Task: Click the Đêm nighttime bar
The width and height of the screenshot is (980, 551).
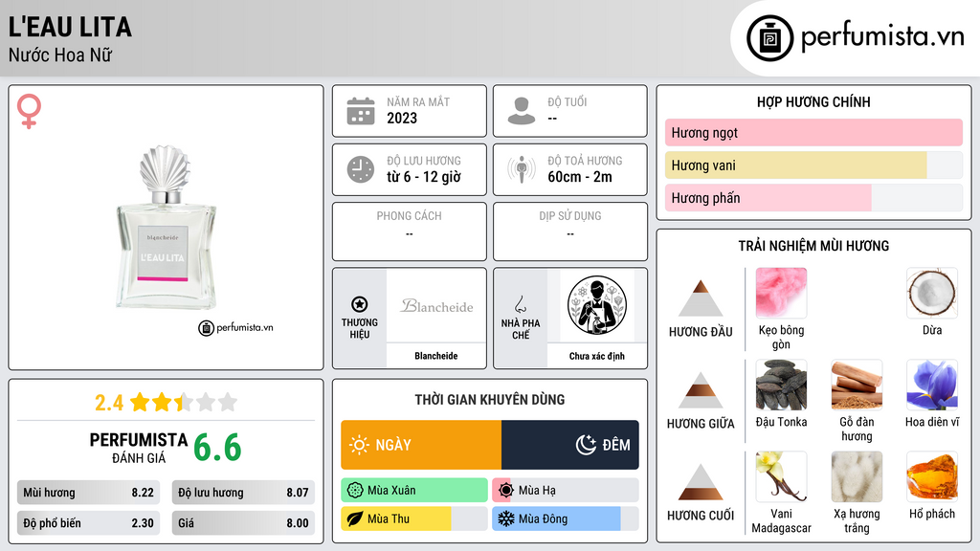Action: click(570, 445)
